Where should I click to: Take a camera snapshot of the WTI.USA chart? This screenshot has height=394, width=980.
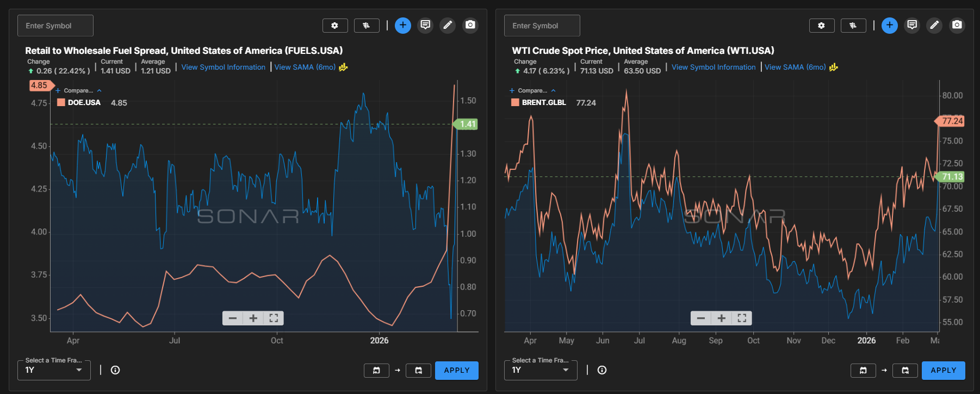pos(957,25)
